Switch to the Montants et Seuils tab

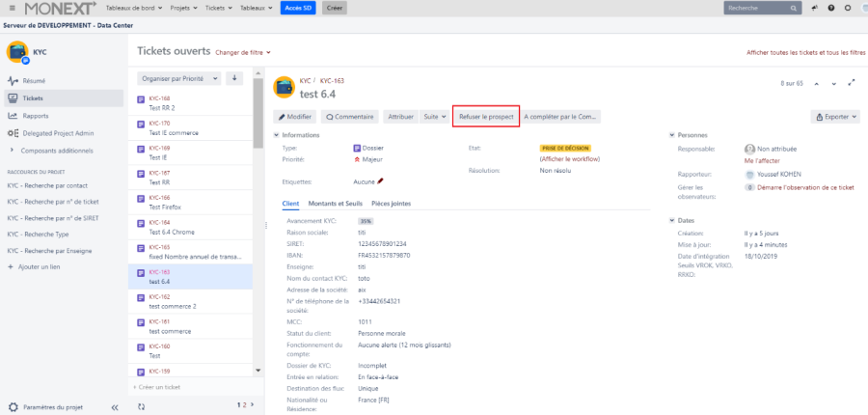335,204
